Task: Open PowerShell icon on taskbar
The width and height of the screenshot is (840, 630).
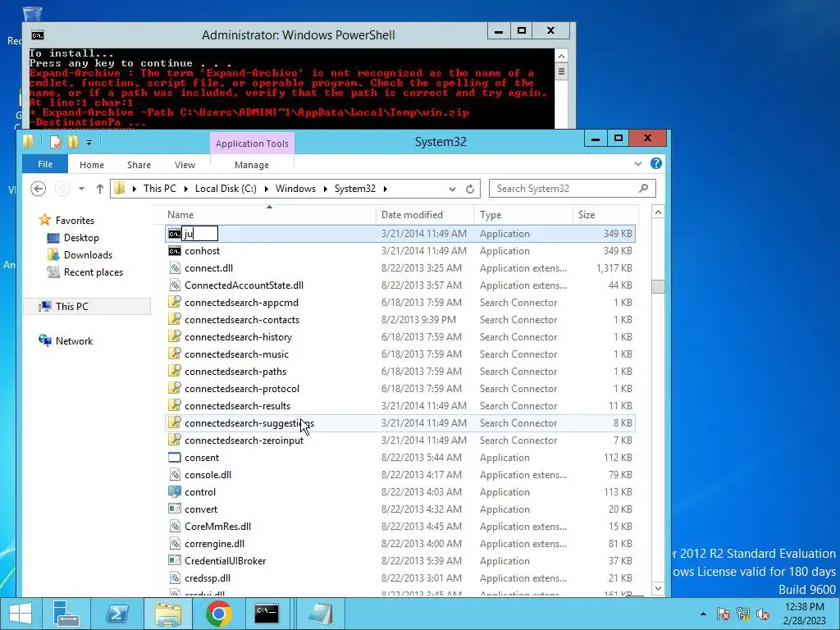Action: [116, 614]
